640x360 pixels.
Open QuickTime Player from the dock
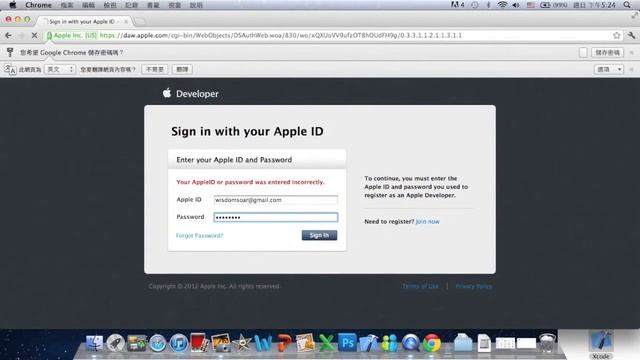(x=411, y=343)
